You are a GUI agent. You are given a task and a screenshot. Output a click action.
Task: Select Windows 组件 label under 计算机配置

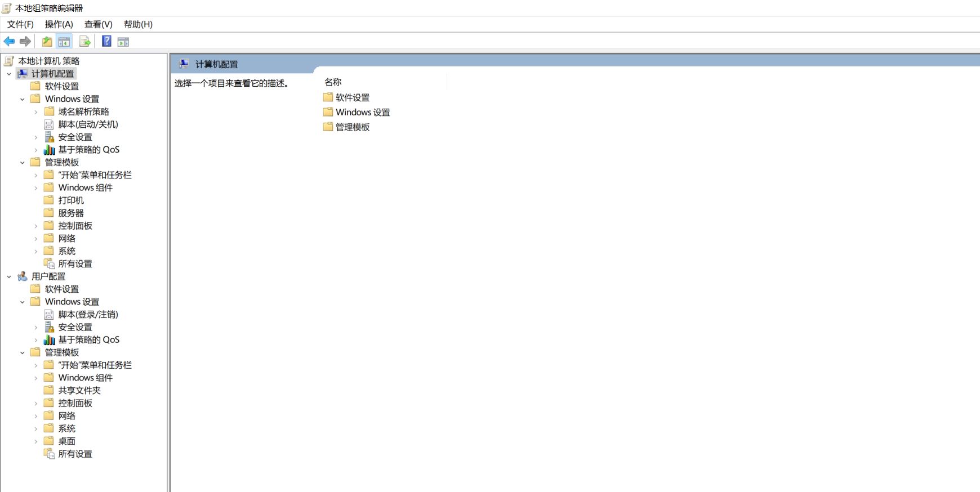click(86, 187)
